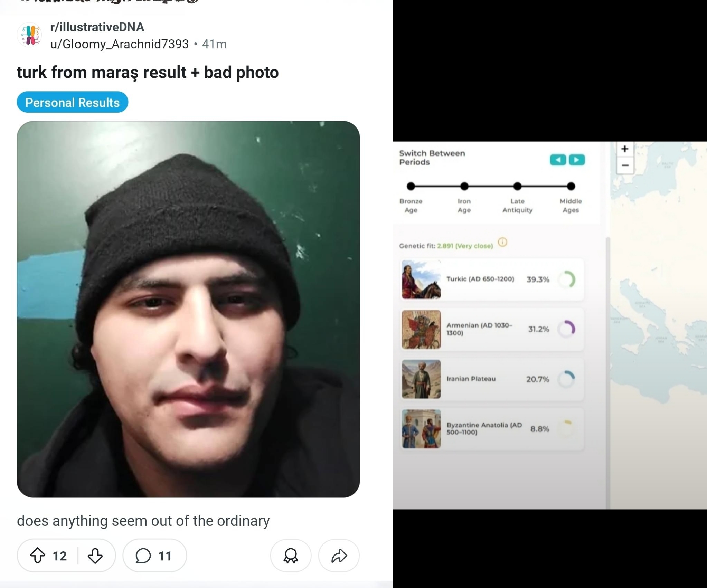This screenshot has width=707, height=588.
Task: Open the Iranian Plateau result card
Action: [492, 379]
